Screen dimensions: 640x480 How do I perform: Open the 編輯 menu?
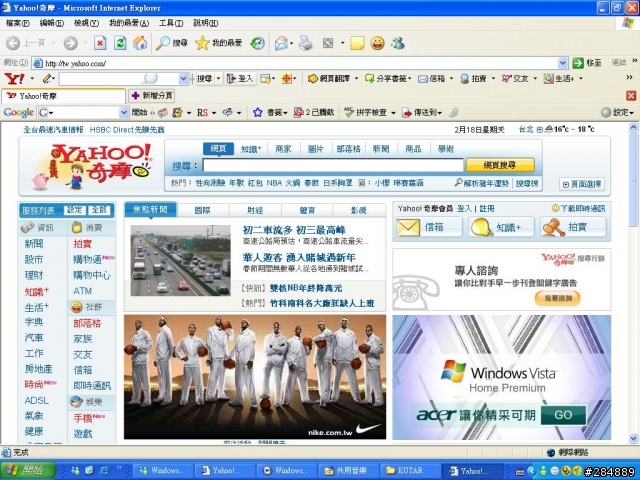tap(52, 23)
